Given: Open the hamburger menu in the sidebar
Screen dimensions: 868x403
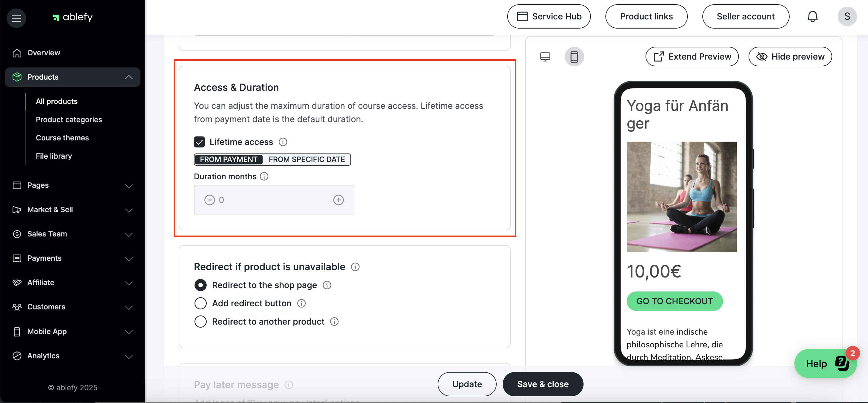Looking at the screenshot, I should [x=16, y=18].
